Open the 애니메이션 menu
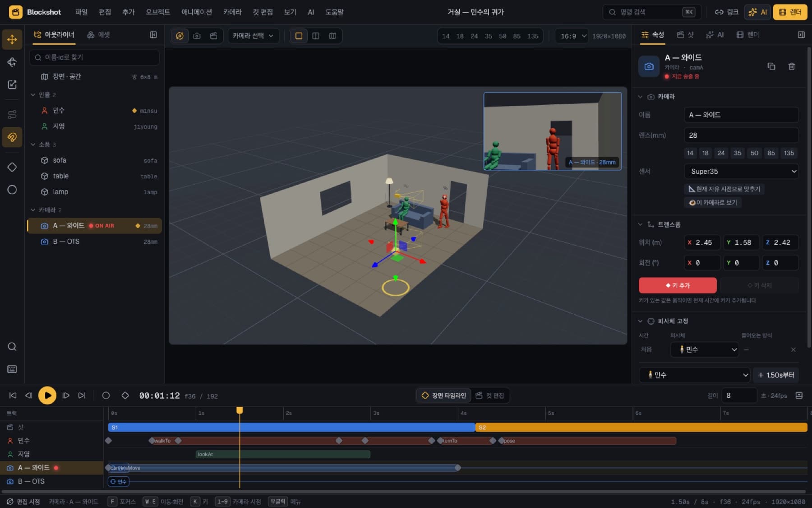The height and width of the screenshot is (508, 812). [197, 12]
